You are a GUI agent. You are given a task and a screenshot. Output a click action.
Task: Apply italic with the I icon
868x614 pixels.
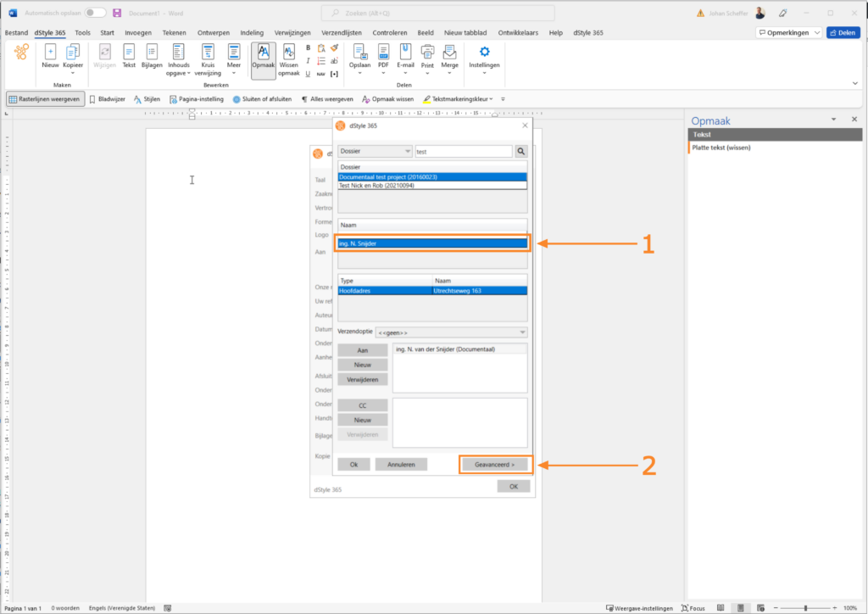click(x=309, y=61)
